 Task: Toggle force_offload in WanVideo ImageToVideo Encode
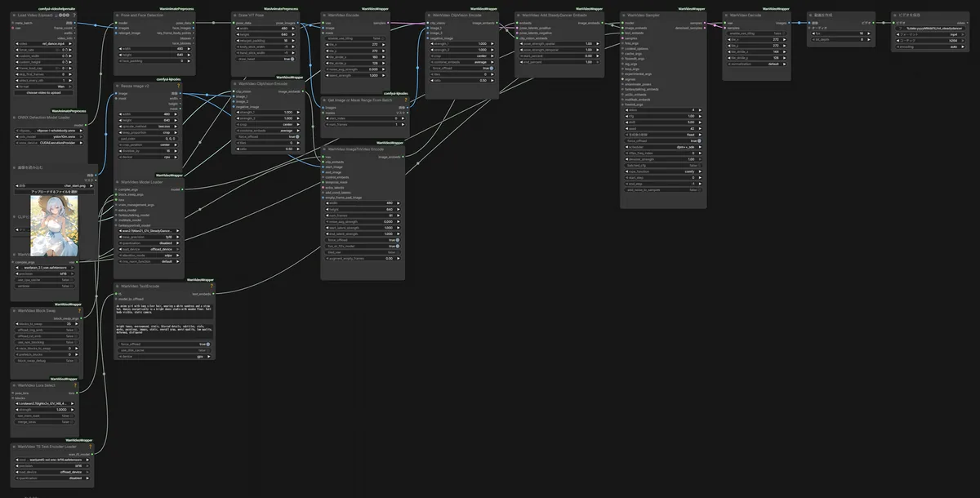[363, 240]
